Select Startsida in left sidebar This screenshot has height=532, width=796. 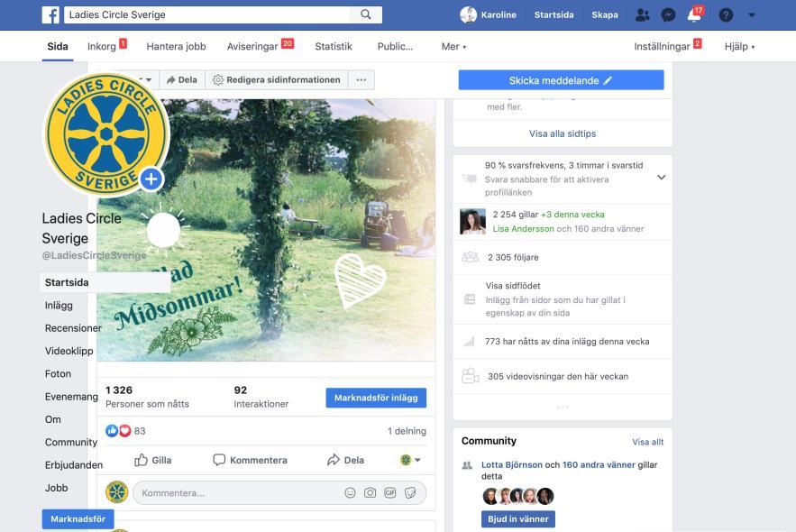click(105, 282)
